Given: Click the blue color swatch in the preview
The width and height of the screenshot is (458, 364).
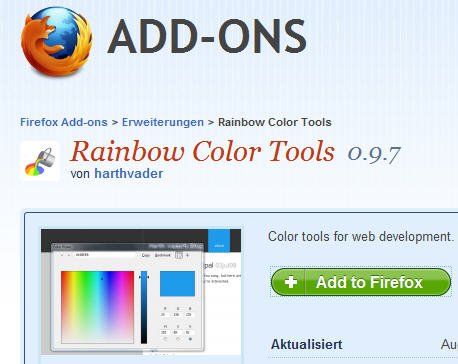Looking at the screenshot, I should (177, 284).
